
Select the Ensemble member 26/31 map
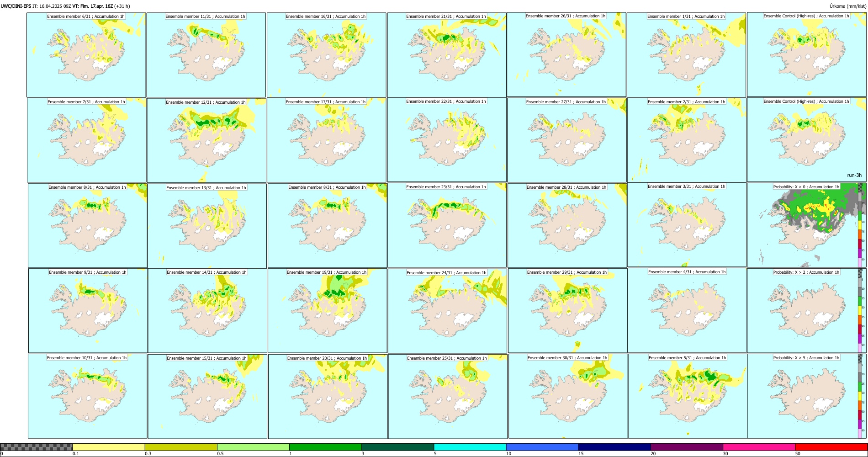566,54
